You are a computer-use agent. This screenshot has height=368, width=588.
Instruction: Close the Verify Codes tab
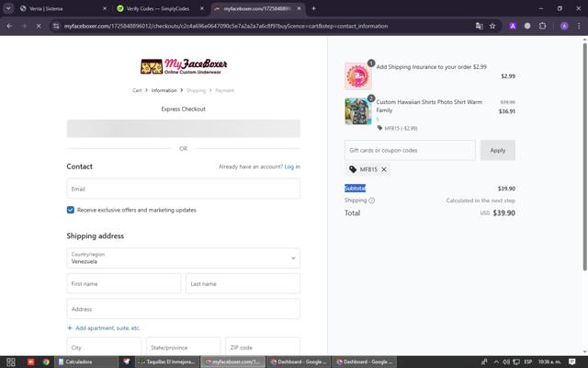click(x=202, y=8)
